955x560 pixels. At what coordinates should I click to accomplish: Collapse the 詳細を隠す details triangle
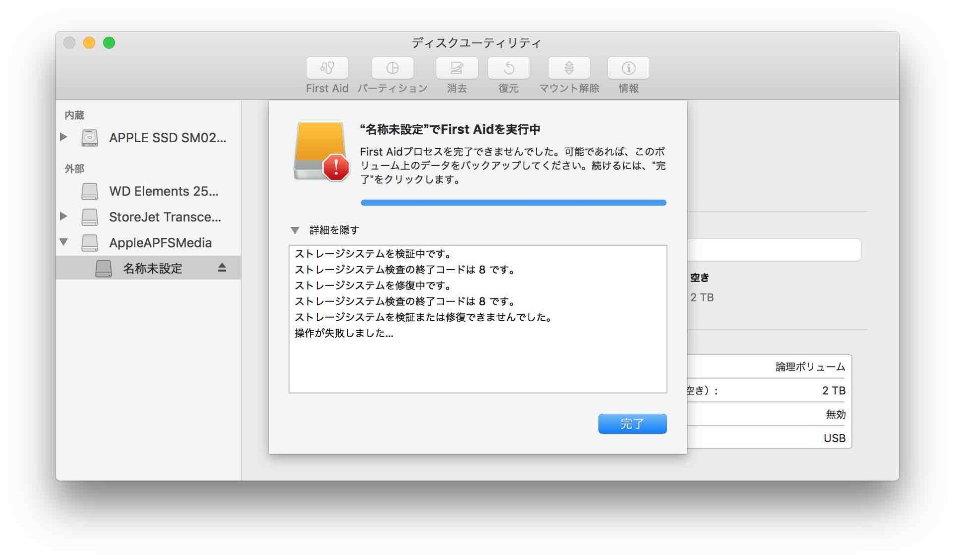pyautogui.click(x=295, y=230)
